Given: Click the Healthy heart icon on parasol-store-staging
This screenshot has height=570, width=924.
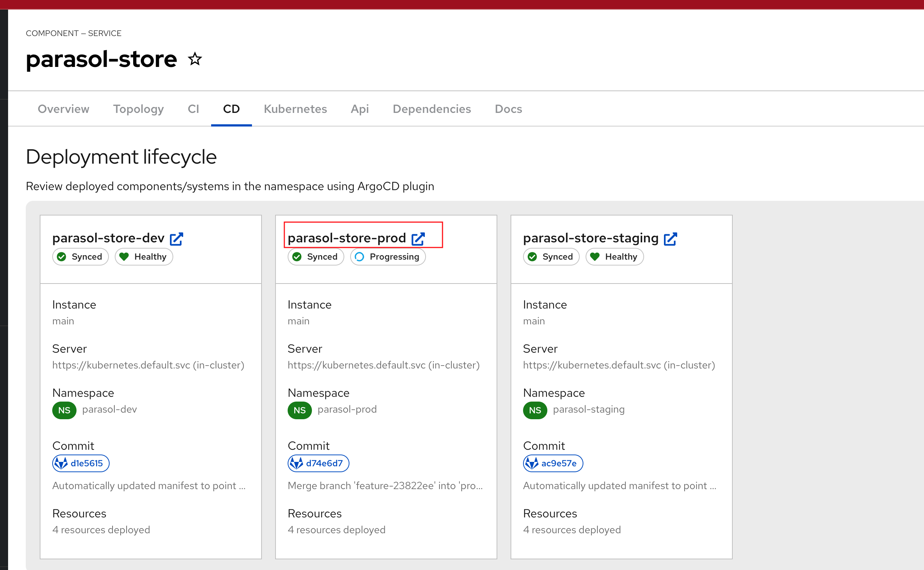Looking at the screenshot, I should [x=595, y=257].
